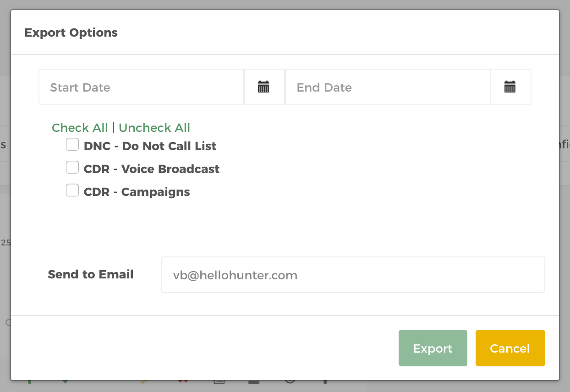
Task: Click the circular icon beneath the dialog edge
Action: point(290,381)
